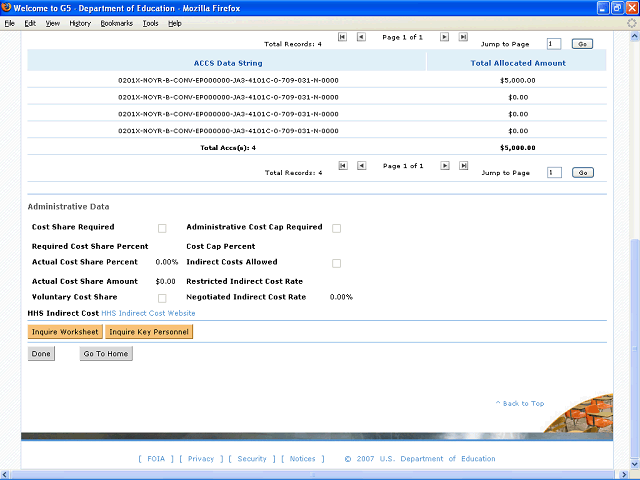Click the bold $5,000.00 total amount

[x=518, y=148]
